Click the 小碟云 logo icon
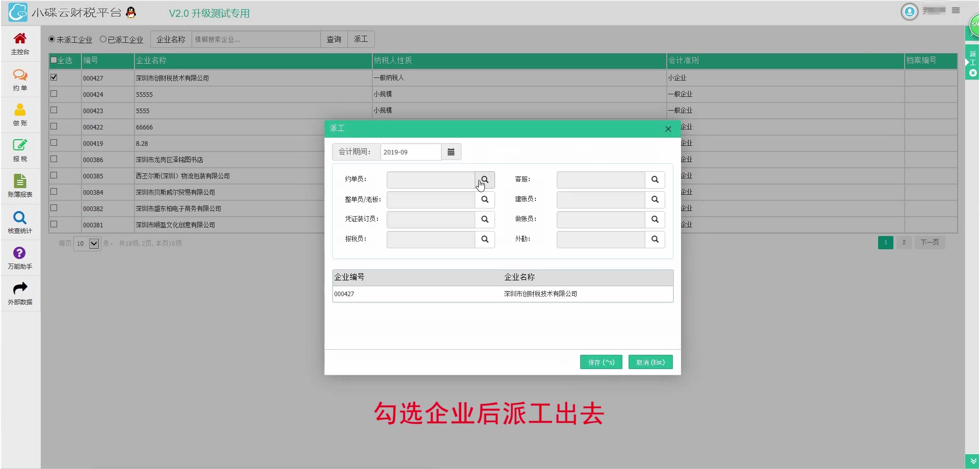Screen dimensions: 980x469 (18, 12)
